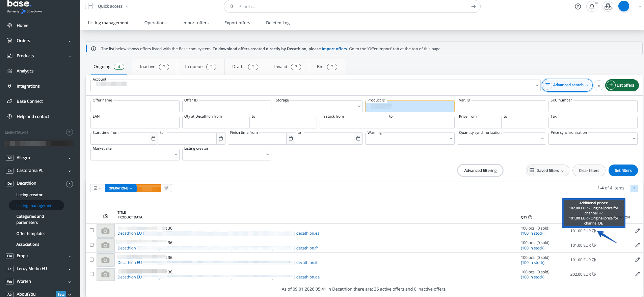This screenshot has height=297, width=644.
Task: Open the Inactive offers tab
Action: point(154,67)
